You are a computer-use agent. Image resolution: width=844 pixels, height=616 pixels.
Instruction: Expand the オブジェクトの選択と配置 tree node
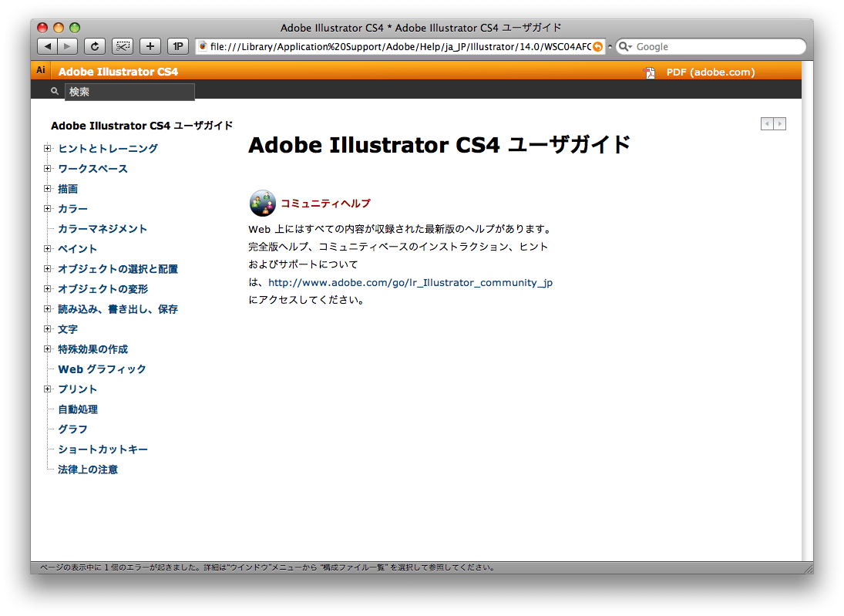click(x=47, y=269)
